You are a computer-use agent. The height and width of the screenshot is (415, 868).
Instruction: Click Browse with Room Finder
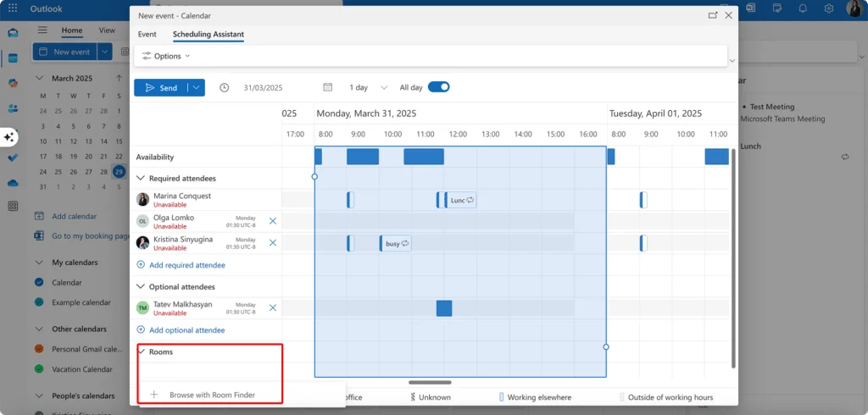[210, 395]
